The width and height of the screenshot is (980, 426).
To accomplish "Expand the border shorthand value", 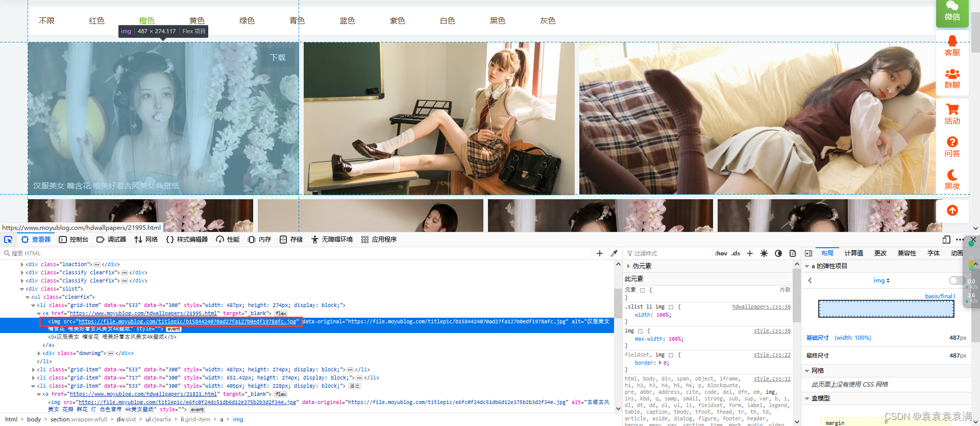I will coord(660,363).
